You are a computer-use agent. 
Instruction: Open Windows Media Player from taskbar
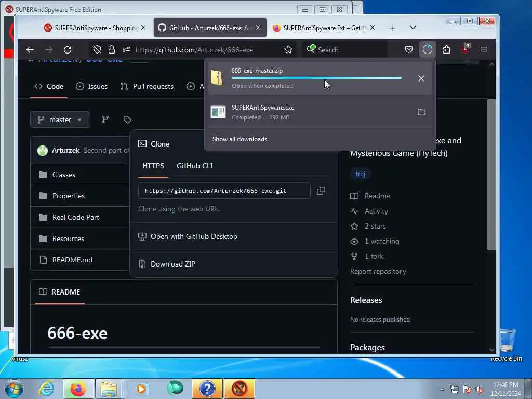(141, 389)
